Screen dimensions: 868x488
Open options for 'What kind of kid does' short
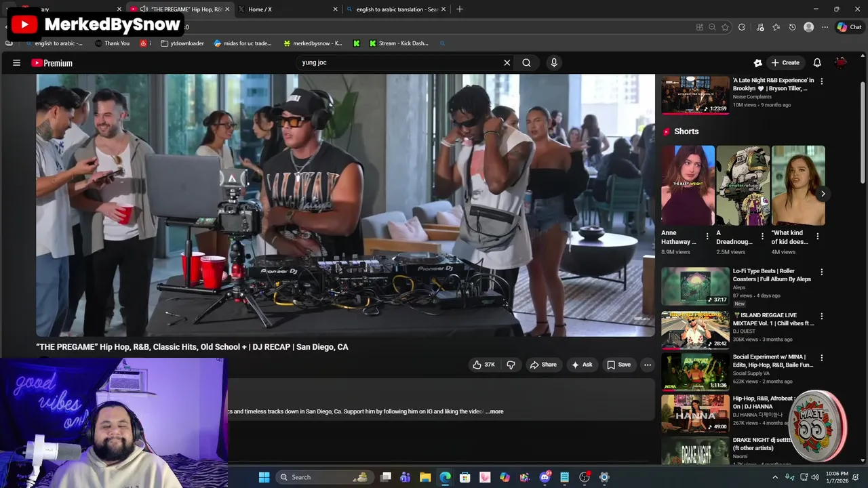click(x=817, y=237)
